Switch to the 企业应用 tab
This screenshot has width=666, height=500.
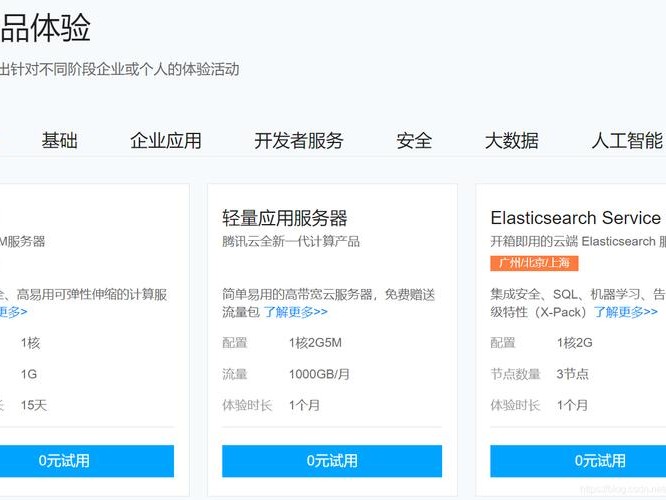click(x=166, y=141)
